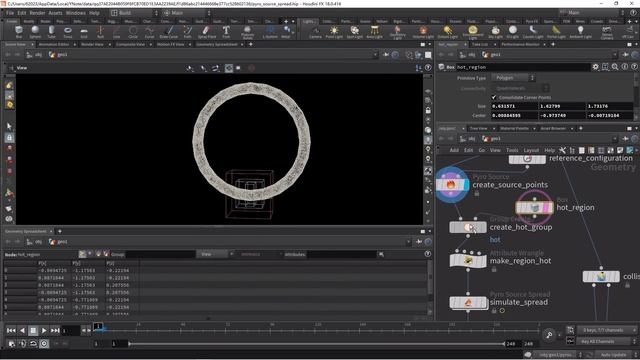Select the Tube shelf tool
The height and width of the screenshot is (360, 640).
51,31
